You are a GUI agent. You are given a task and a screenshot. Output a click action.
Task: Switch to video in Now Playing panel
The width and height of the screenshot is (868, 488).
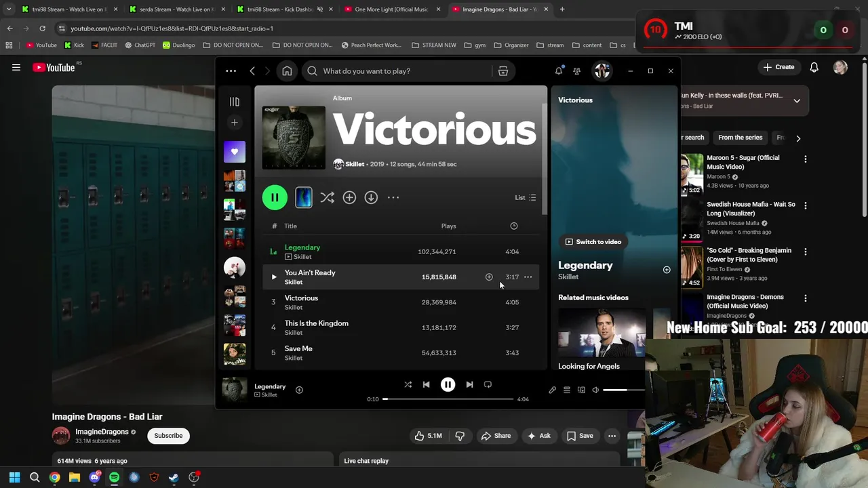pyautogui.click(x=593, y=242)
